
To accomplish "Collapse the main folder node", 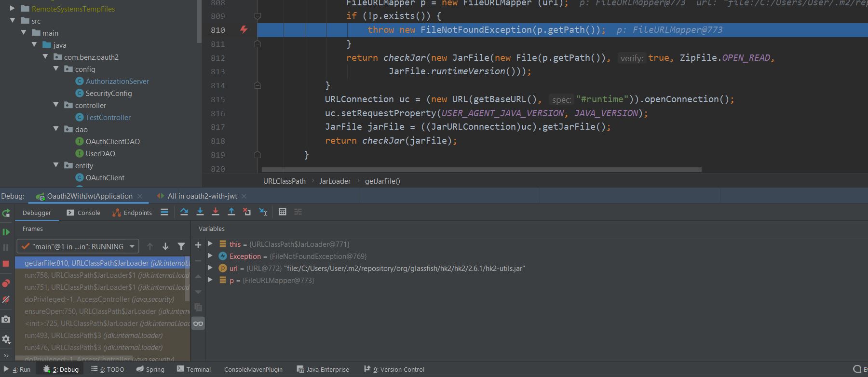I will (x=24, y=33).
